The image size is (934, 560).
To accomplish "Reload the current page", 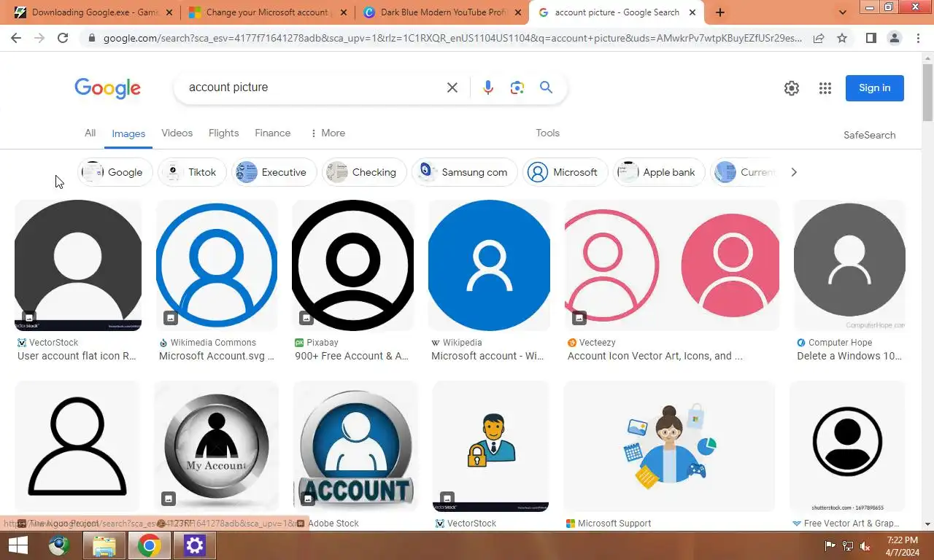I will point(63,38).
